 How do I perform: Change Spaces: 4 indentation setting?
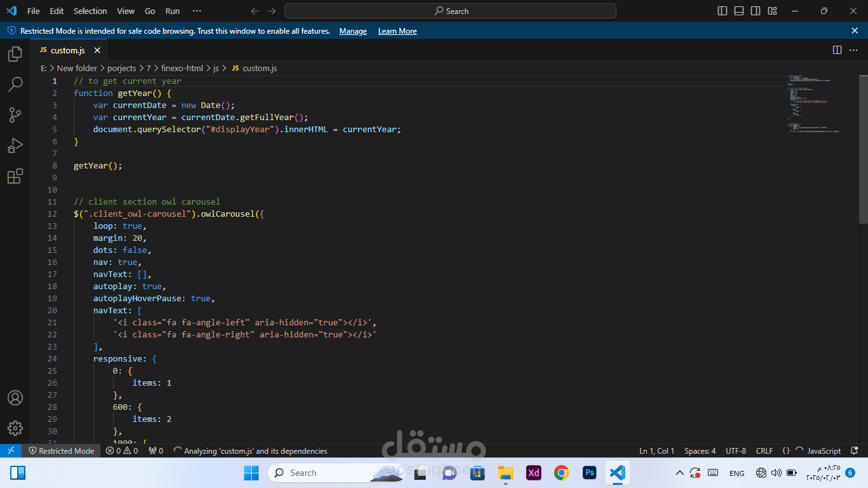click(x=700, y=451)
